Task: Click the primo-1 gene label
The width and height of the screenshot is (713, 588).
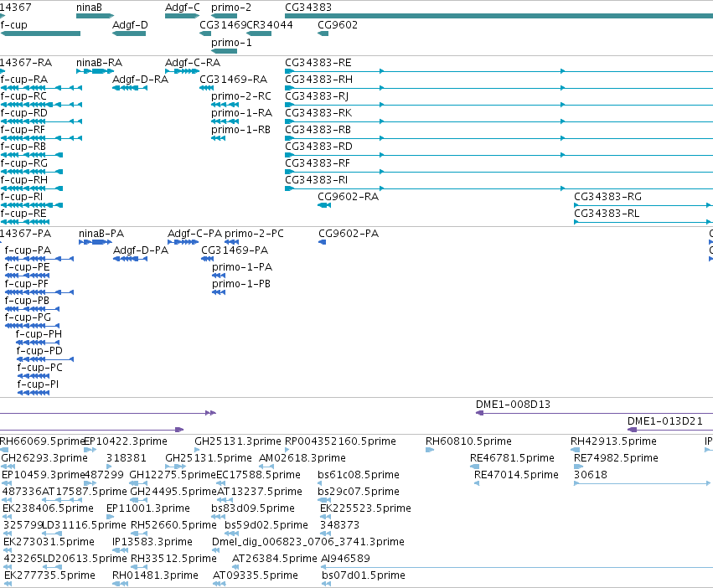Action: coord(231,42)
